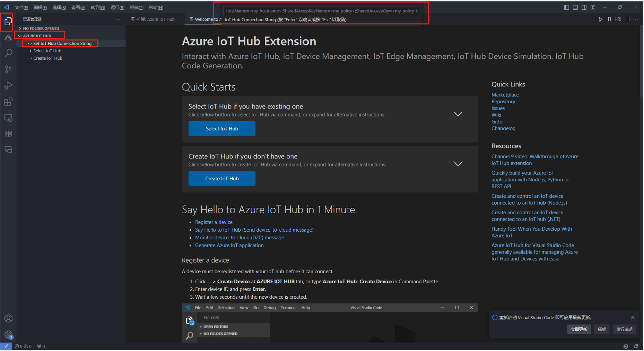Follow the Generate Azure IoT application link
The image size is (644, 351).
(229, 245)
